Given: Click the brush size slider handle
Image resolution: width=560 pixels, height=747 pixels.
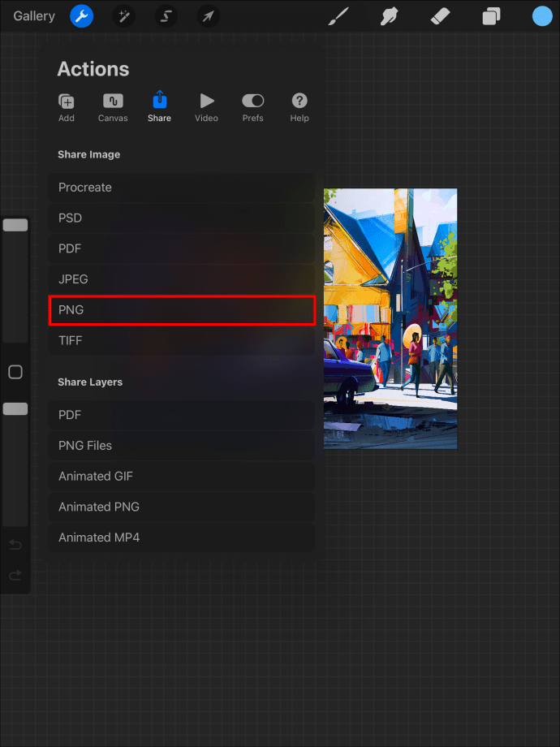Looking at the screenshot, I should coord(15,225).
